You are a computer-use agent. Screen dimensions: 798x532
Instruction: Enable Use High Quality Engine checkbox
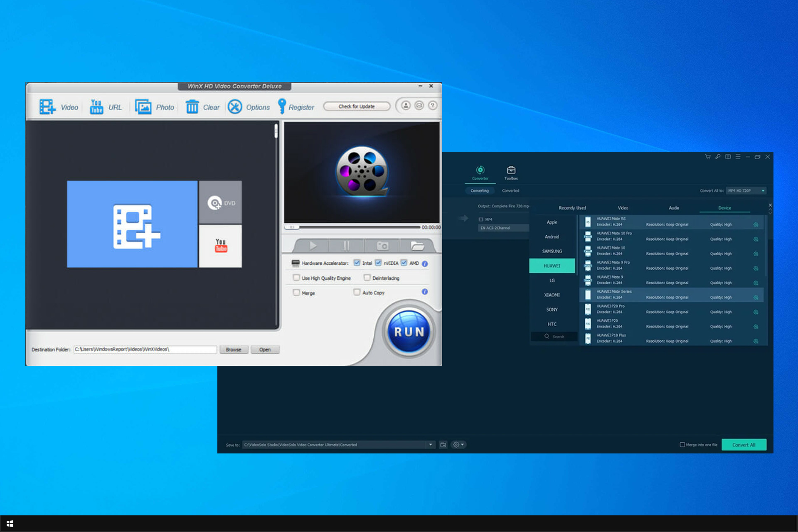pyautogui.click(x=296, y=278)
